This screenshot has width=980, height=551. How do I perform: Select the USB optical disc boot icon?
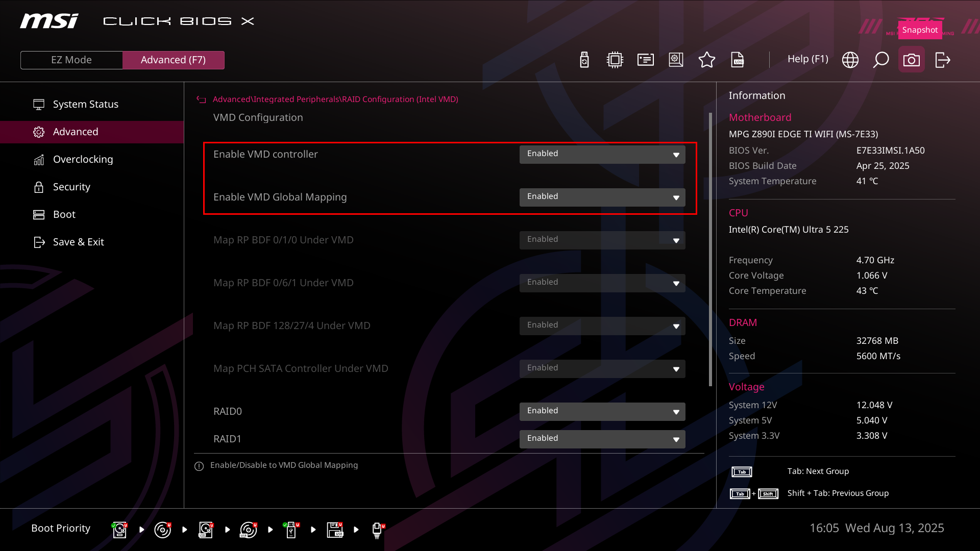(x=248, y=530)
